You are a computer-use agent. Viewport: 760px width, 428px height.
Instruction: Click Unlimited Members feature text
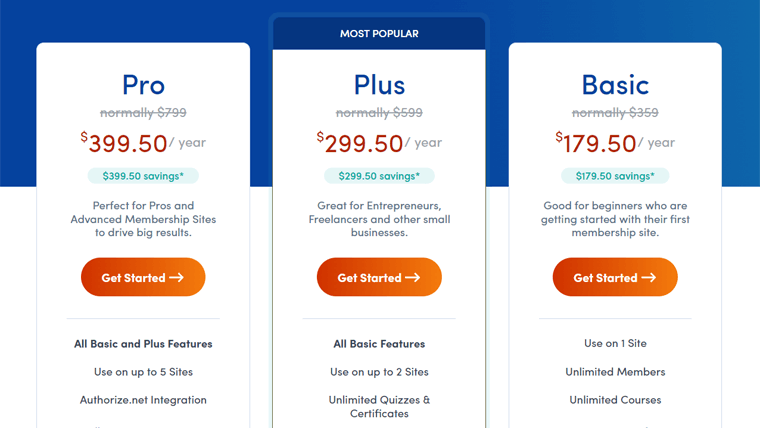coord(615,372)
